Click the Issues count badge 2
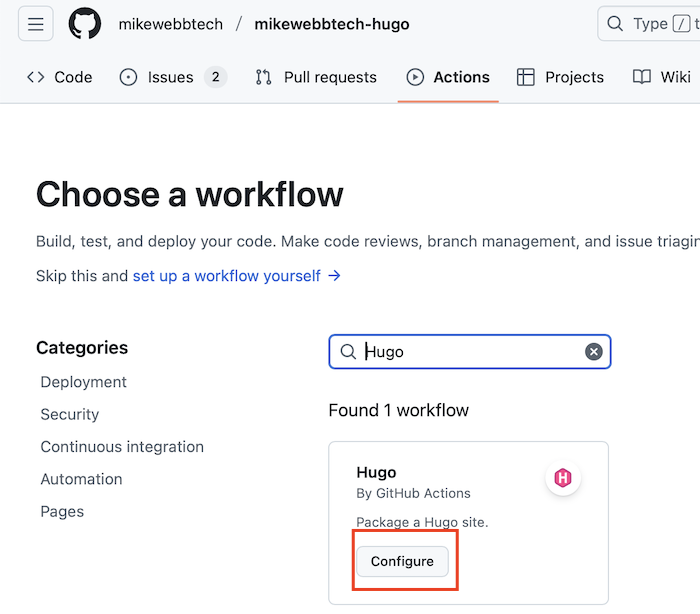The height and width of the screenshot is (614, 700). click(216, 77)
